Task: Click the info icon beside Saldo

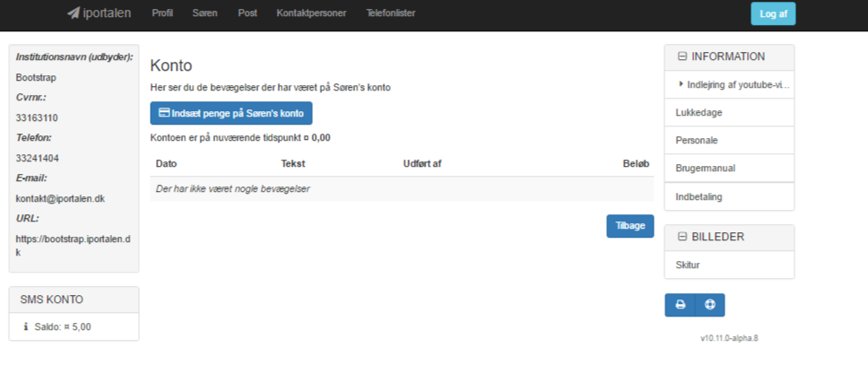Action: [25, 326]
